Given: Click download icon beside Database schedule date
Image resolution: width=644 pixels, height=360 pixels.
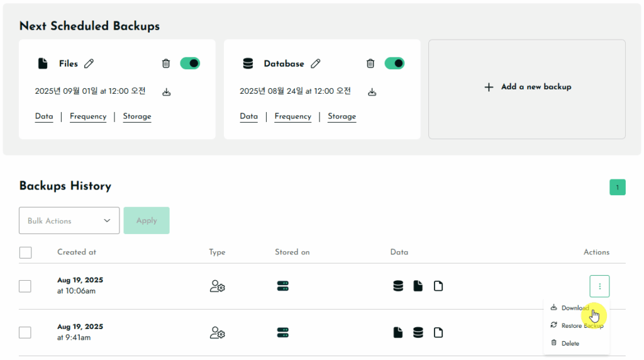Looking at the screenshot, I should click(372, 92).
